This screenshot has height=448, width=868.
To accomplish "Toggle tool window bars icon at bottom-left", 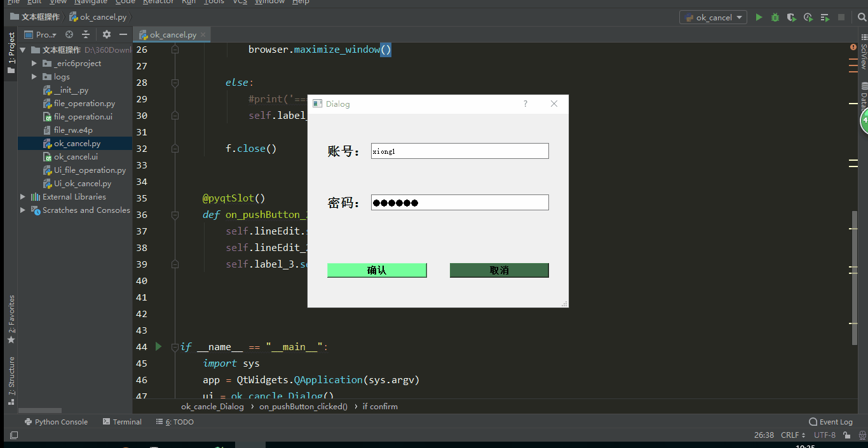I will (13, 435).
